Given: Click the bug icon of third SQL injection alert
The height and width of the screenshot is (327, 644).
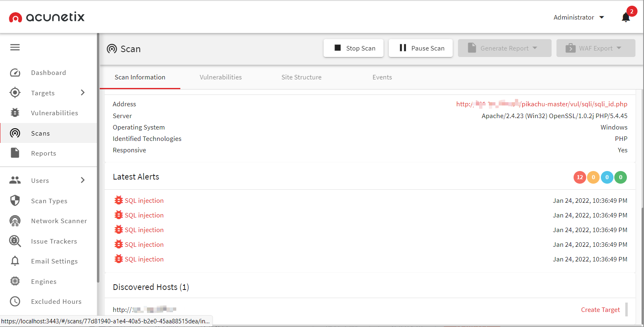Looking at the screenshot, I should [118, 229].
